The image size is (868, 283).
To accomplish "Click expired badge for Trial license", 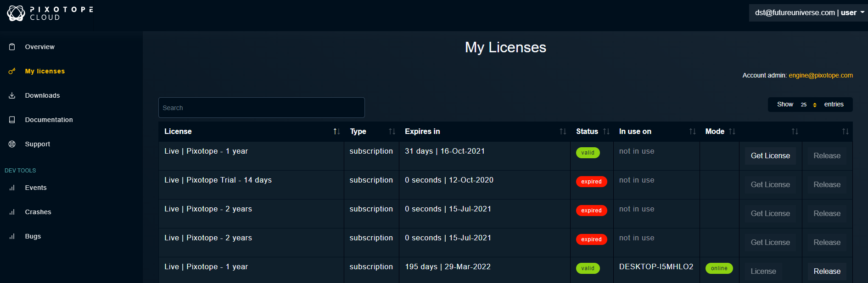I will [x=591, y=182].
